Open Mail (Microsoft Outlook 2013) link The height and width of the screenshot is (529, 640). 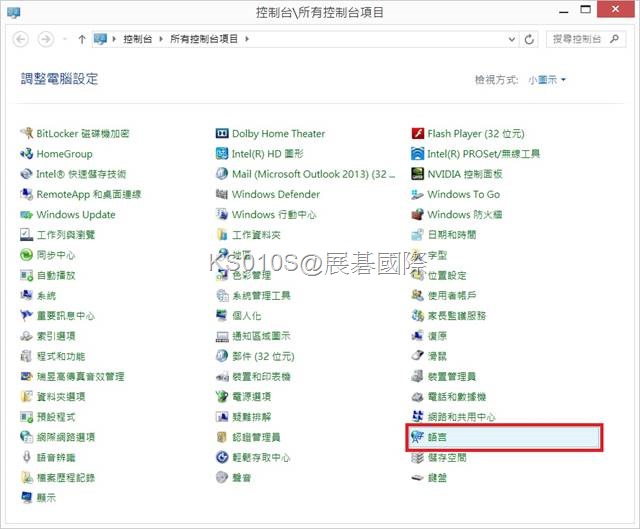click(313, 174)
